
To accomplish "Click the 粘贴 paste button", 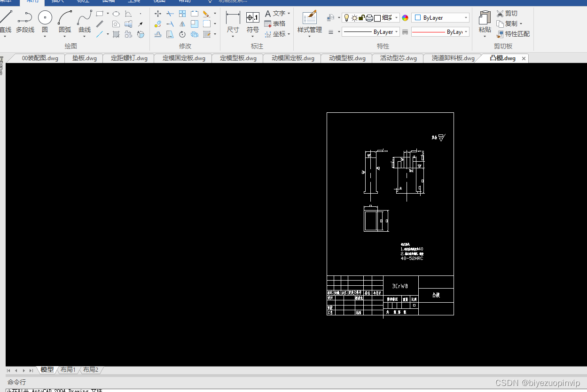I will coord(485,22).
